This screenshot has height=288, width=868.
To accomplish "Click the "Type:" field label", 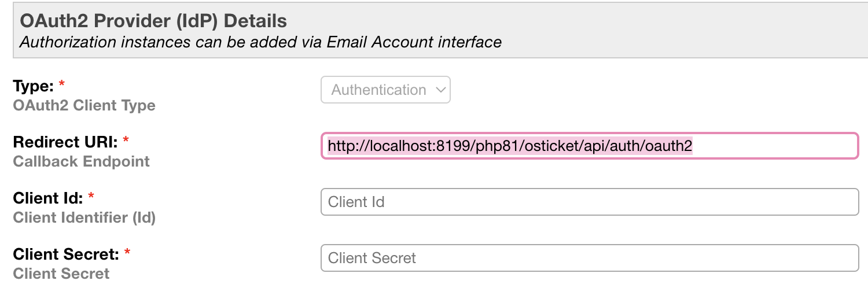I will 34,86.
